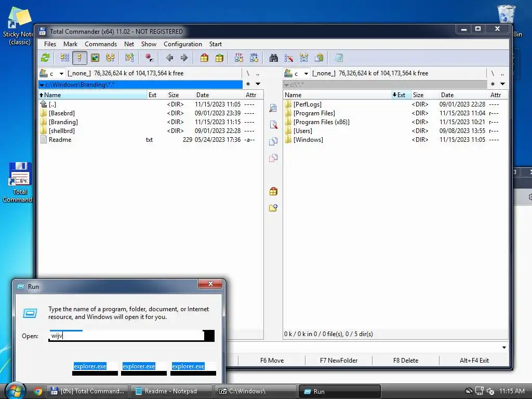The image size is (532, 399).
Task: Click the new folder icon in the middle bar
Action: click(273, 208)
